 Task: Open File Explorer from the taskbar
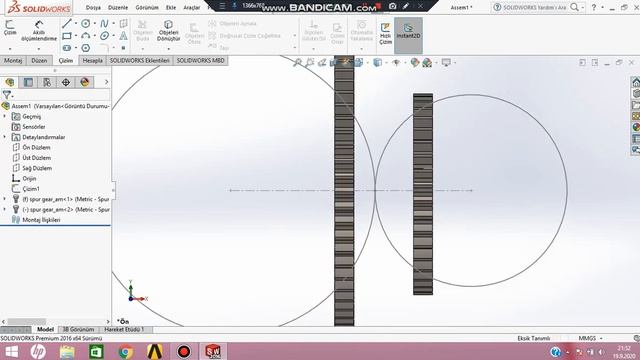(x=67, y=351)
